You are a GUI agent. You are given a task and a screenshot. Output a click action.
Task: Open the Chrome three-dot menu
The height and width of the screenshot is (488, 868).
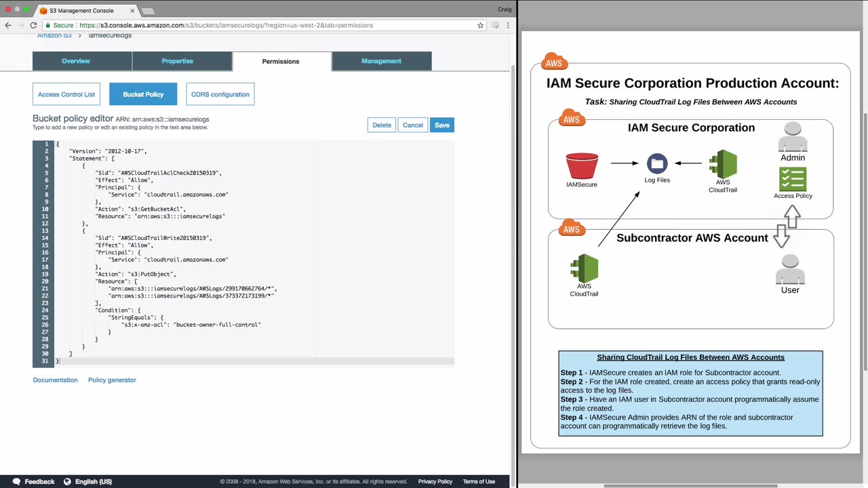(x=508, y=25)
